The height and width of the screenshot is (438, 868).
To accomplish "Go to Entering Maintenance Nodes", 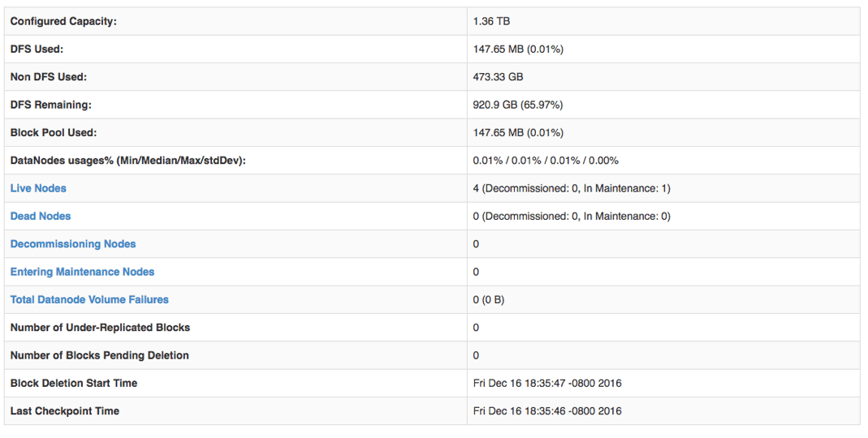I will click(82, 272).
